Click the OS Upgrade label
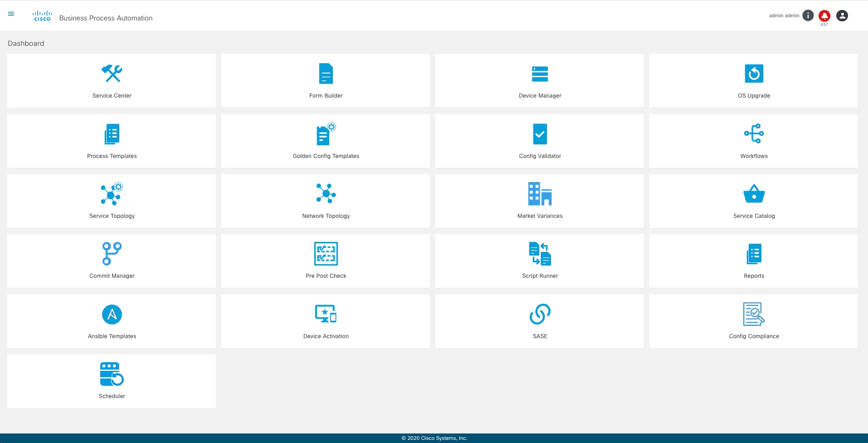868x443 pixels. 754,96
